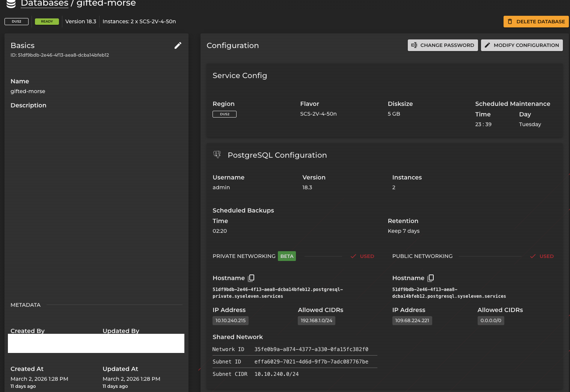
Task: Click the database stack icon beside the breadcrumb
Action: coord(10,4)
